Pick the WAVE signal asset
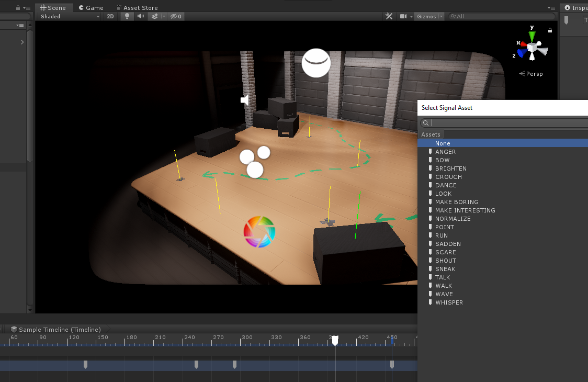Image resolution: width=588 pixels, height=382 pixels. [503, 294]
